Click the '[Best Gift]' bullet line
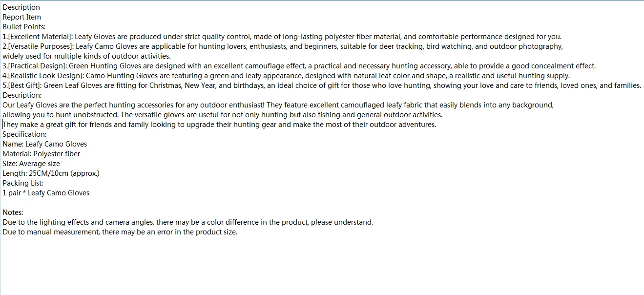 (322, 85)
